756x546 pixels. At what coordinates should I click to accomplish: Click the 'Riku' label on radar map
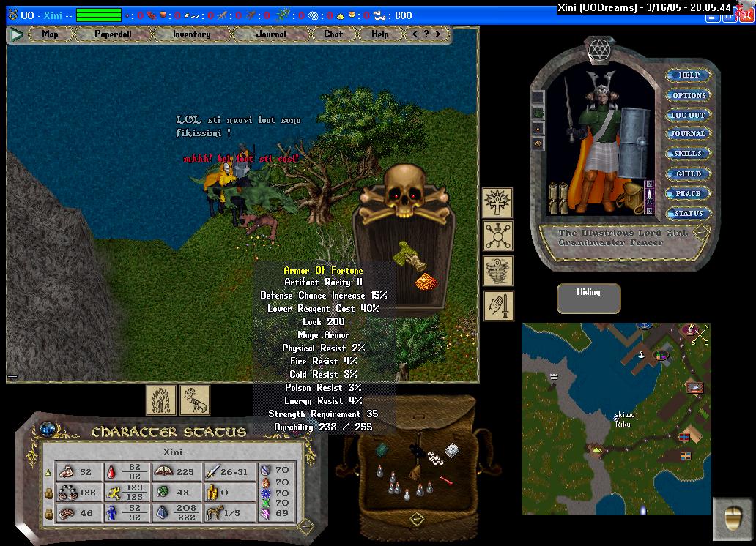[x=623, y=424]
